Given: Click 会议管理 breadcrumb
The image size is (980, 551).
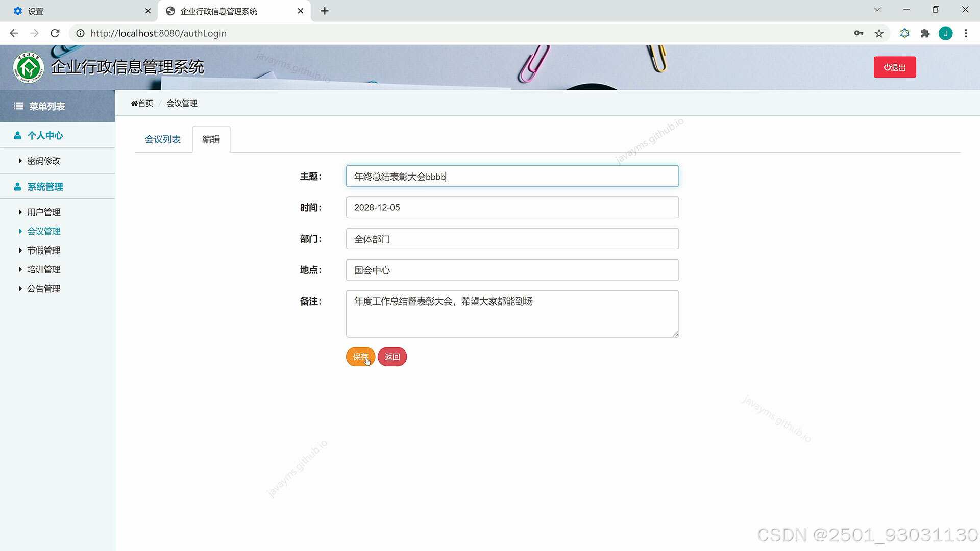Looking at the screenshot, I should pyautogui.click(x=182, y=103).
